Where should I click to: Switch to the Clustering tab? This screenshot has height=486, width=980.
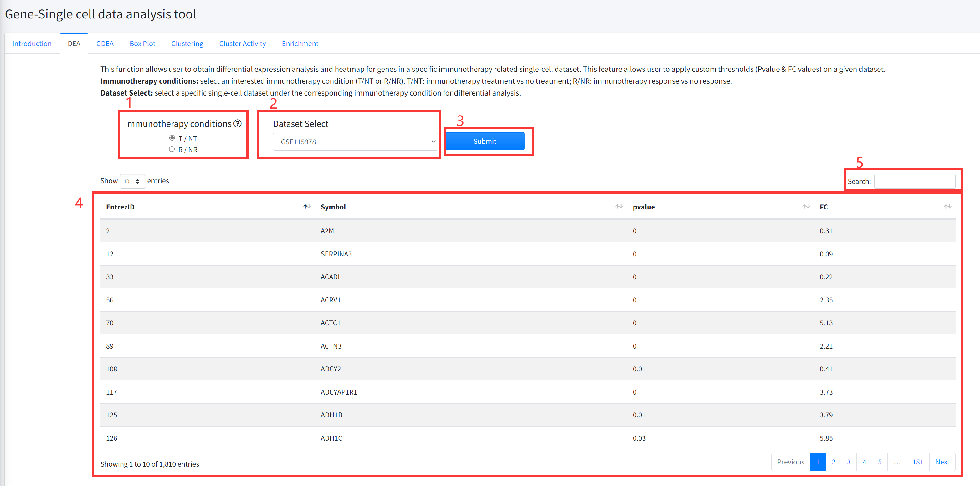[187, 44]
